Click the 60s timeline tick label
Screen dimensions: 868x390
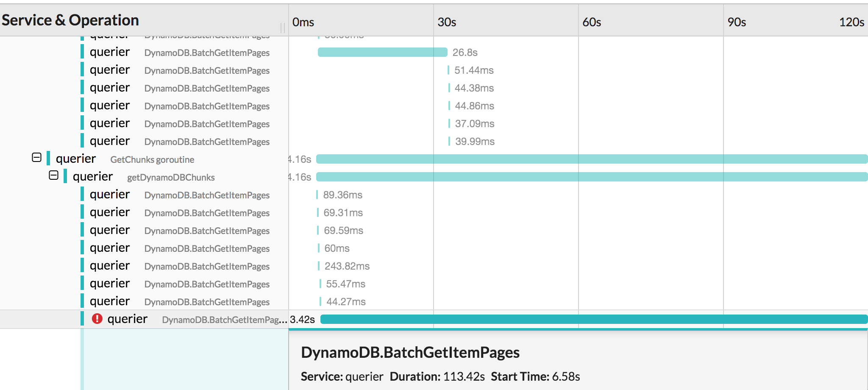(x=592, y=22)
